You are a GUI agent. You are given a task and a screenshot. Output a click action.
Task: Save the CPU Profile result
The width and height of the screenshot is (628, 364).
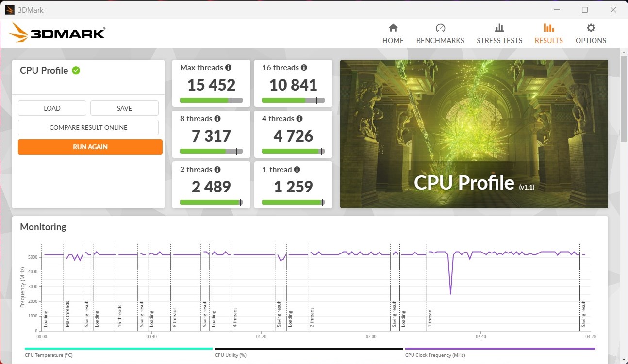coord(124,108)
